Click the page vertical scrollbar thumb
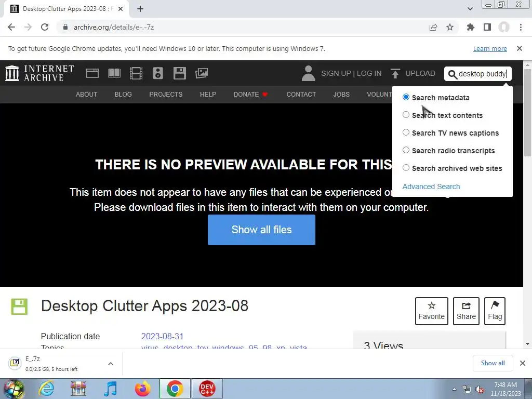 click(528, 112)
